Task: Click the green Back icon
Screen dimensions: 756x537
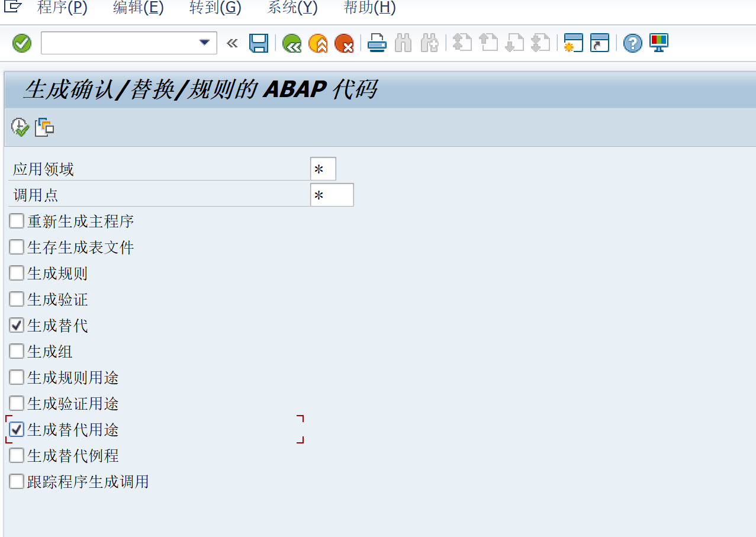Action: 292,43
